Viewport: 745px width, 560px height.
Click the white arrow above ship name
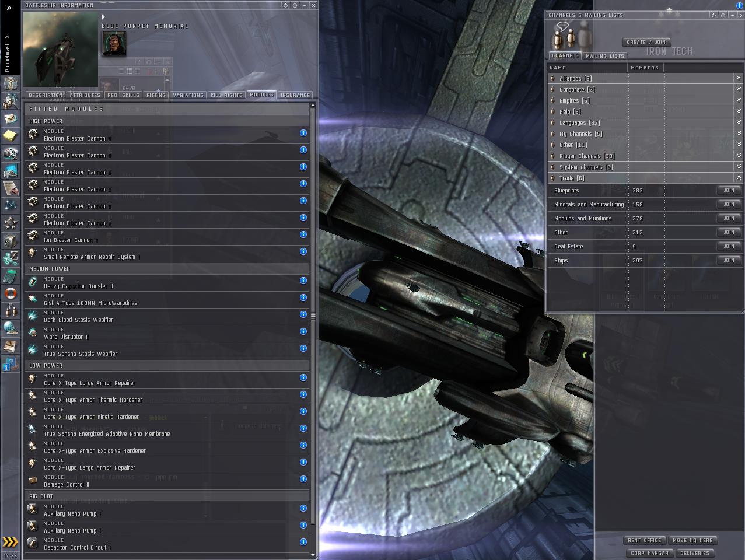point(103,17)
